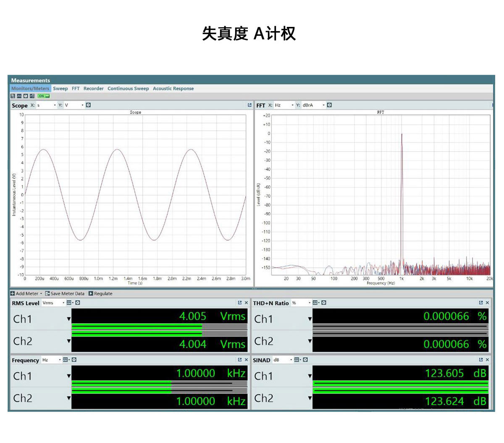Click the Regulate button
The width and height of the screenshot is (504, 443).
pyautogui.click(x=100, y=293)
